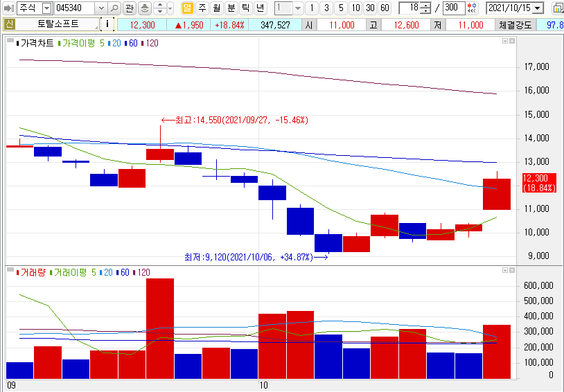Click the tallest red volume bar

[160, 329]
